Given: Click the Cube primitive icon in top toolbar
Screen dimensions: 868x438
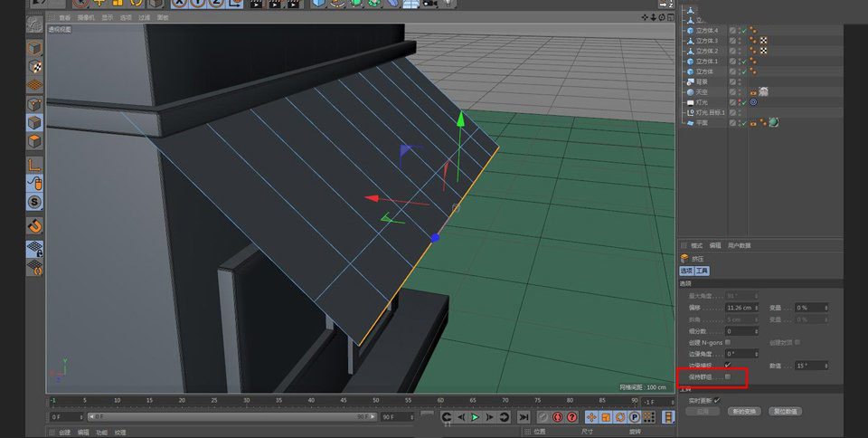Looking at the screenshot, I should 318,4.
